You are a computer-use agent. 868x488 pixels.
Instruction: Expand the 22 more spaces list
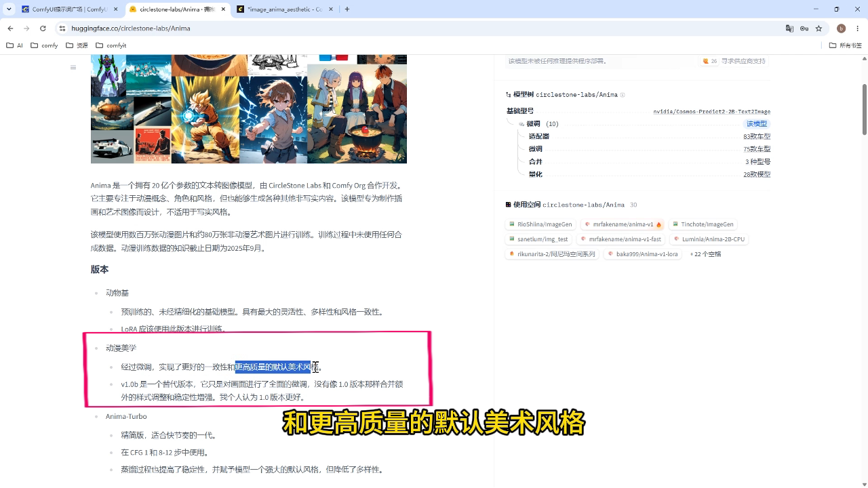tap(705, 254)
